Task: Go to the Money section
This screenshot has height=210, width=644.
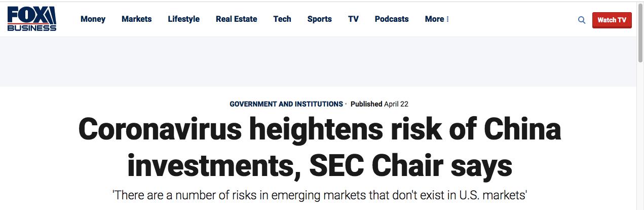Action: coord(93,19)
